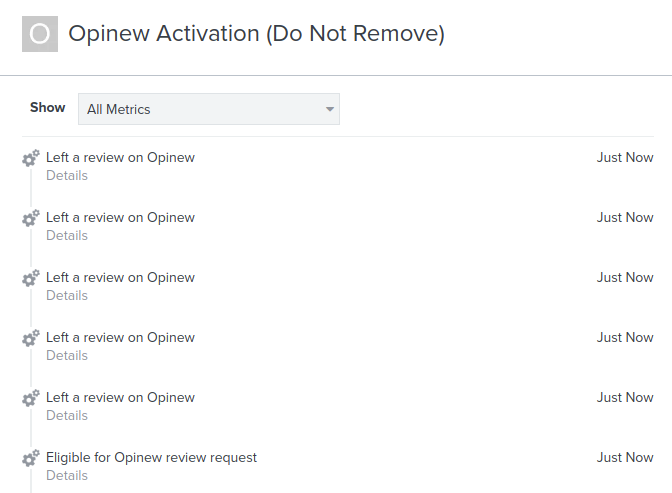Viewport: 672px width, 493px height.
Task: Expand Details for Eligible for Opinew review request
Action: click(x=67, y=475)
